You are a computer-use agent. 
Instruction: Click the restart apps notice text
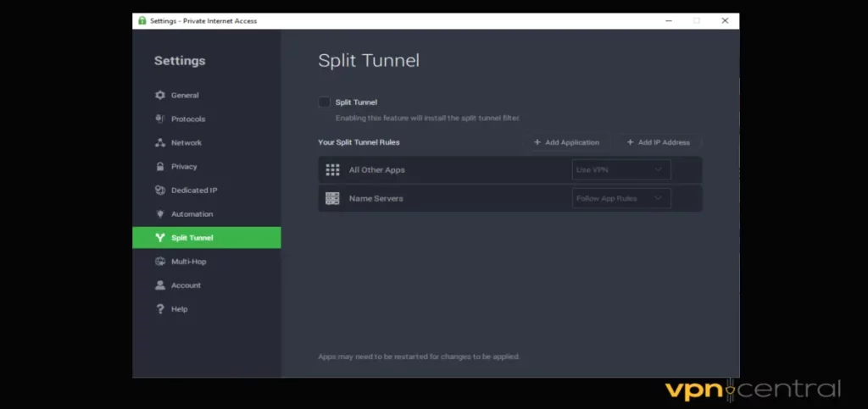[x=419, y=356]
